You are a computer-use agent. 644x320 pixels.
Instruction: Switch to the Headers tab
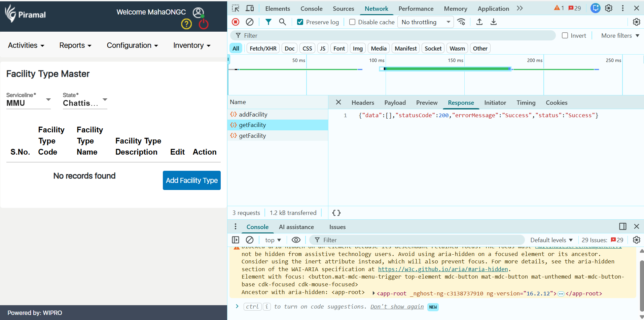pos(363,103)
